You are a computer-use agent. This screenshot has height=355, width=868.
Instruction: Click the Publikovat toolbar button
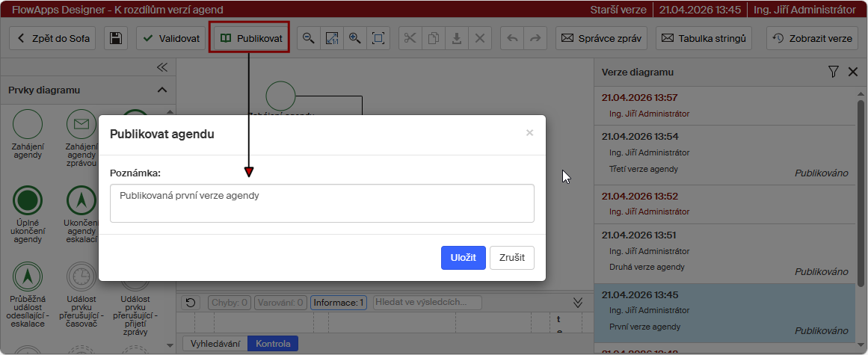pyautogui.click(x=250, y=38)
